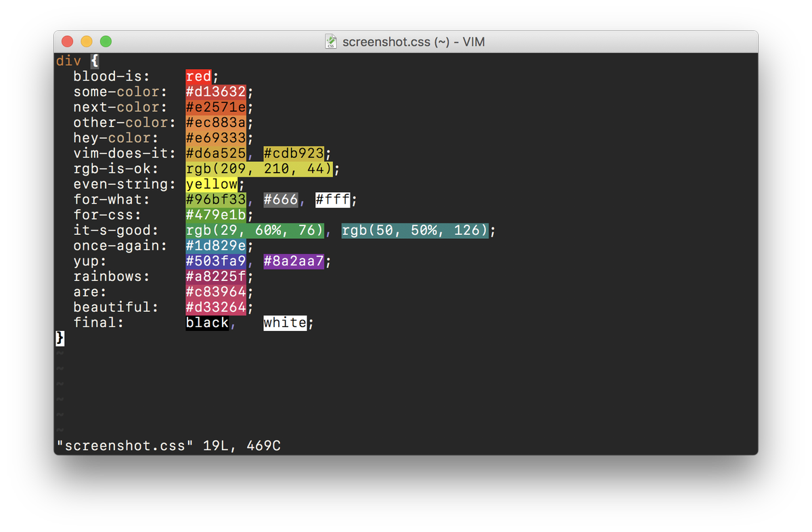Click the #e69333 color value
812x532 pixels.
tap(216, 138)
